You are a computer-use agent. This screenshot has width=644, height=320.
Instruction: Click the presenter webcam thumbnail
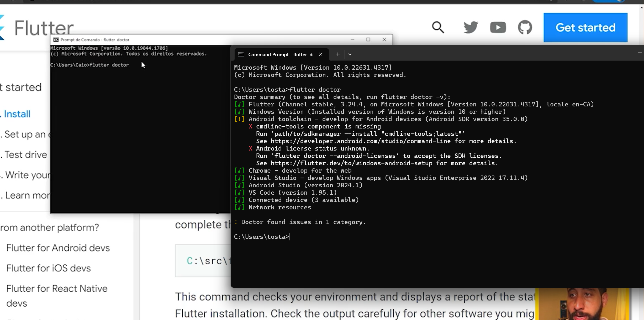click(583, 304)
